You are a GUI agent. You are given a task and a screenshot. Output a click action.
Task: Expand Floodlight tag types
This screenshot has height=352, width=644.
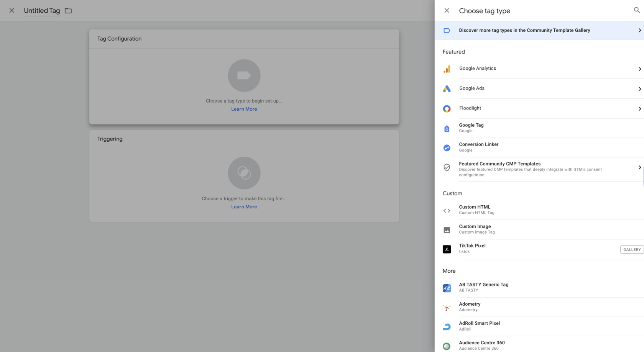639,109
